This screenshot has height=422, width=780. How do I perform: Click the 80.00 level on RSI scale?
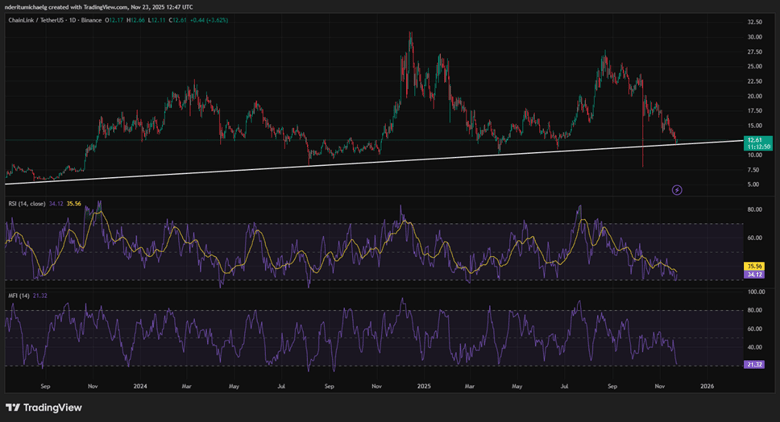tap(755, 210)
